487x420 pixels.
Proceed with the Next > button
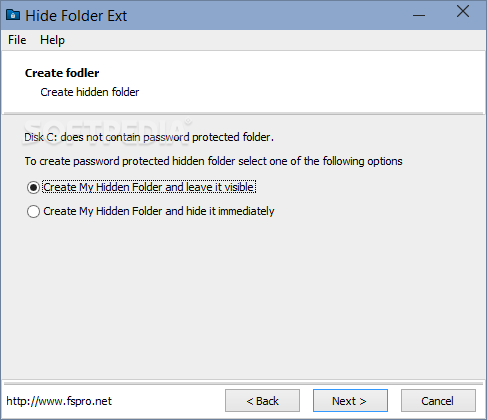click(x=350, y=401)
